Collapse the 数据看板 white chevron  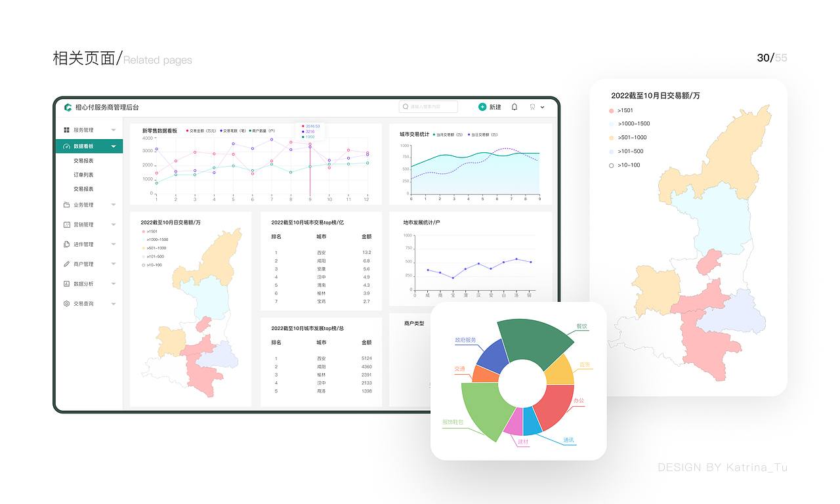point(114,146)
